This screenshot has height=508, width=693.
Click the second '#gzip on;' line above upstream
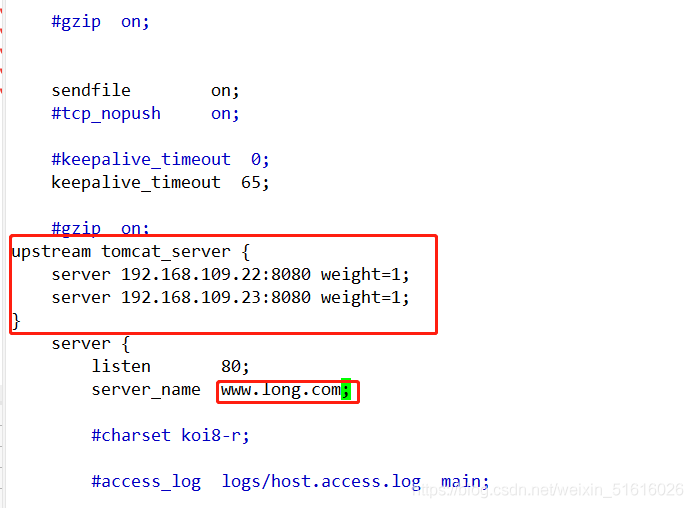pyautogui.click(x=100, y=228)
